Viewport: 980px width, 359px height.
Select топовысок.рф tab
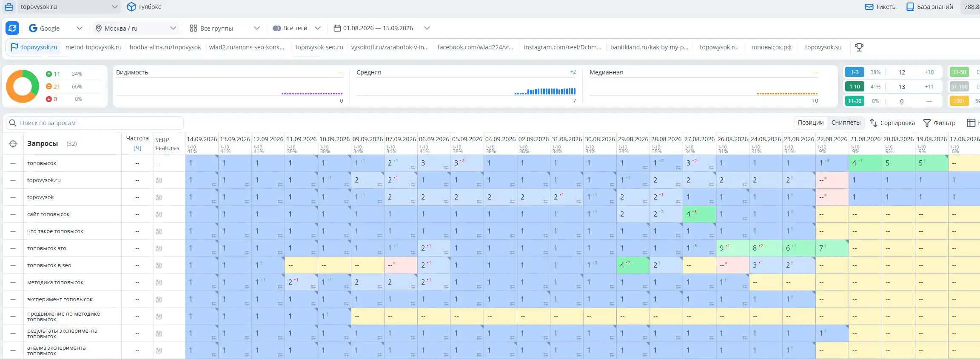pos(771,47)
